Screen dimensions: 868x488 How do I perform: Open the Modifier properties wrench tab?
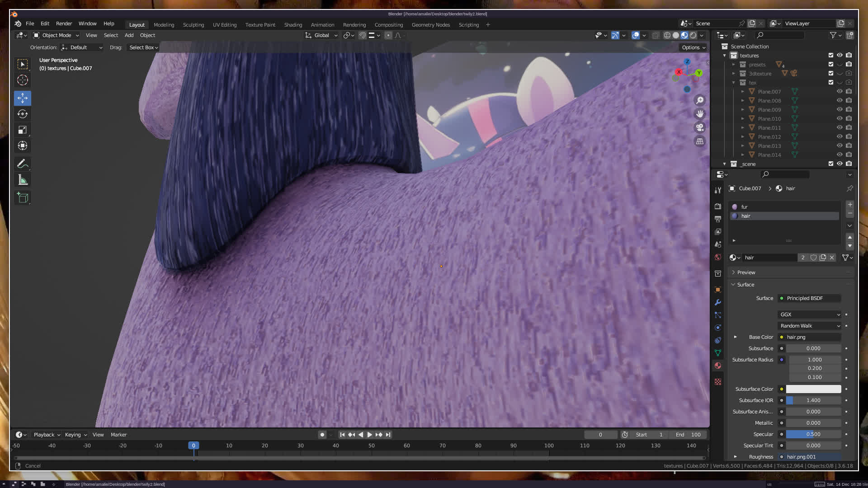(718, 302)
